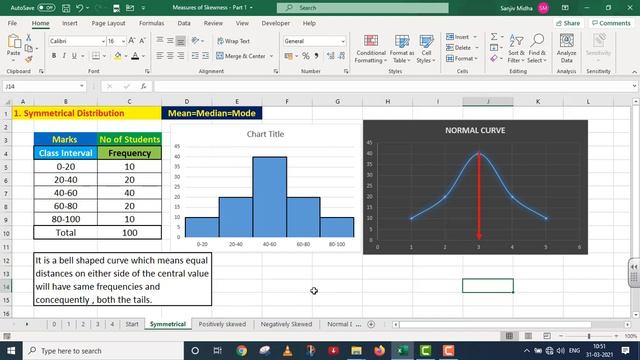640x360 pixels.
Task: Toggle Bold formatting
Action: pyautogui.click(x=53, y=56)
